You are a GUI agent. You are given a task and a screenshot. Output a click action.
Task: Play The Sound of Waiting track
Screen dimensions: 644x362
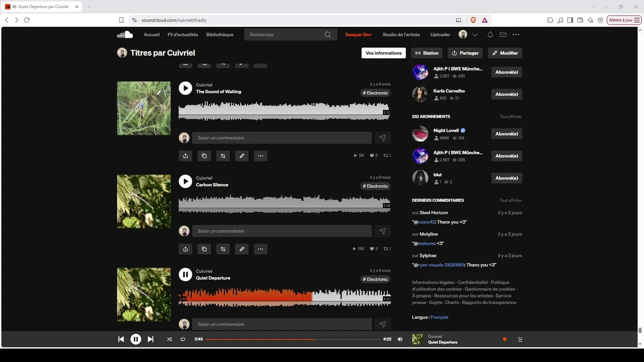(185, 88)
